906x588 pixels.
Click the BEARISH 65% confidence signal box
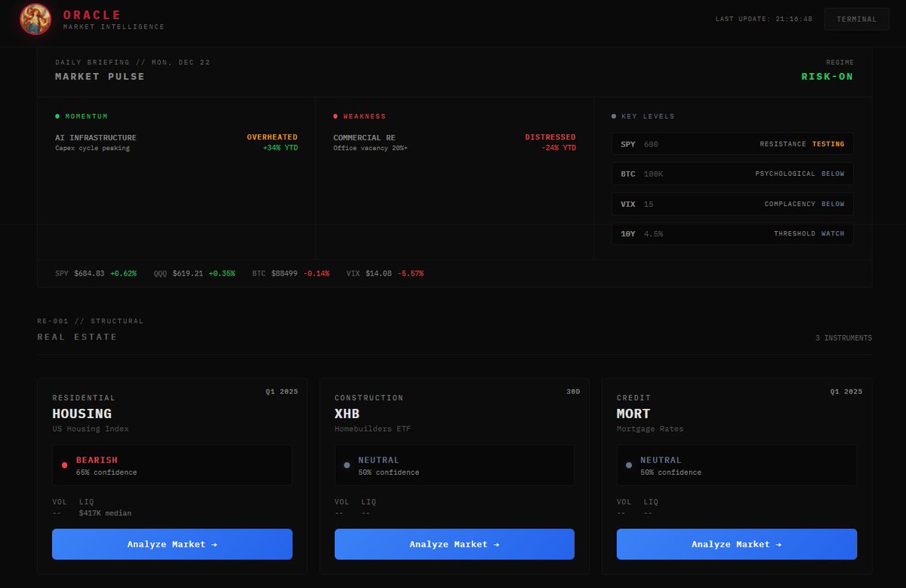click(x=172, y=465)
